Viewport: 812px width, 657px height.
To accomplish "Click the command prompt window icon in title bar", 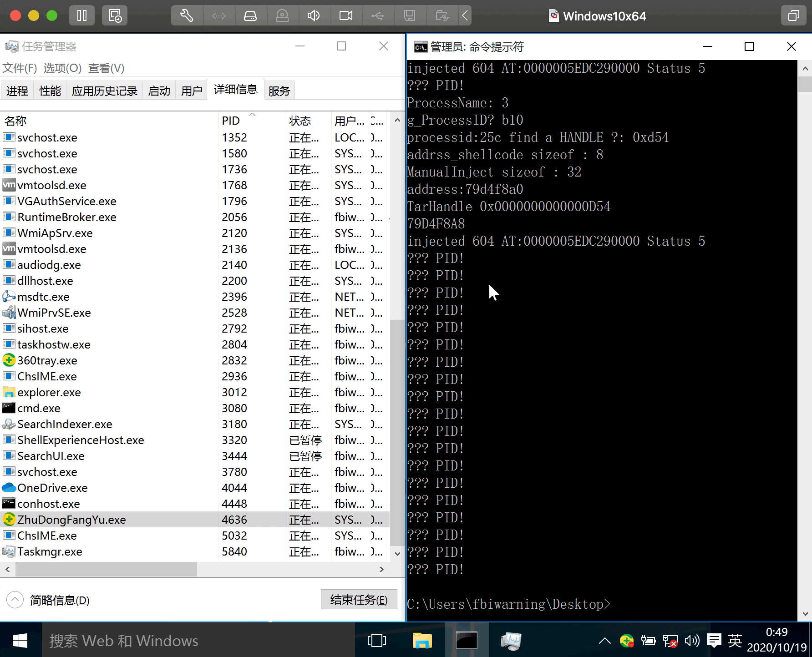I will click(421, 47).
